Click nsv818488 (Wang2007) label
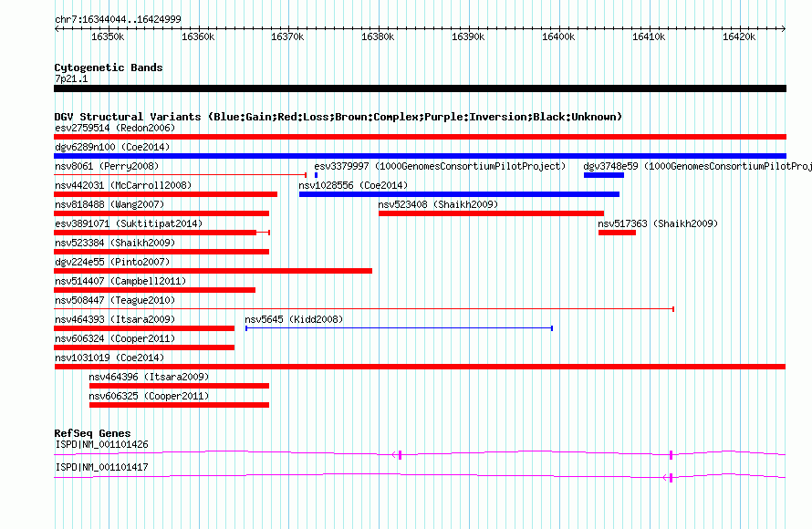Viewport: 812px width, 529px height. (x=109, y=204)
